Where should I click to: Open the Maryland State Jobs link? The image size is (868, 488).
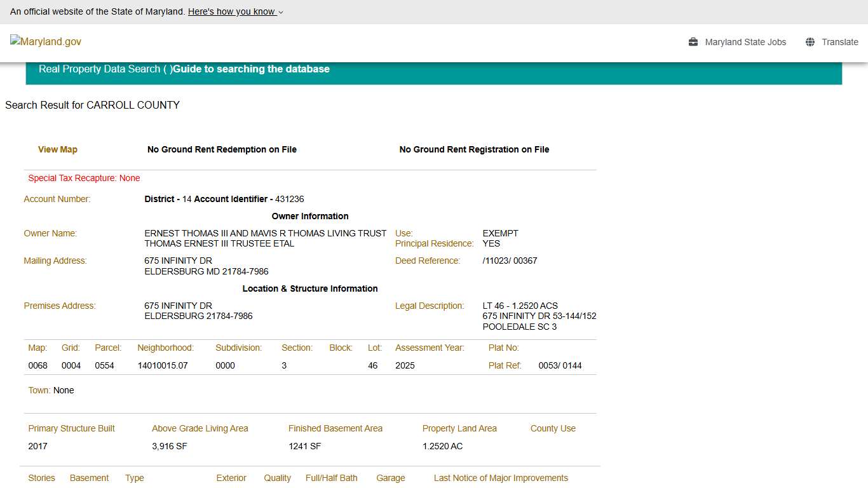(x=745, y=42)
